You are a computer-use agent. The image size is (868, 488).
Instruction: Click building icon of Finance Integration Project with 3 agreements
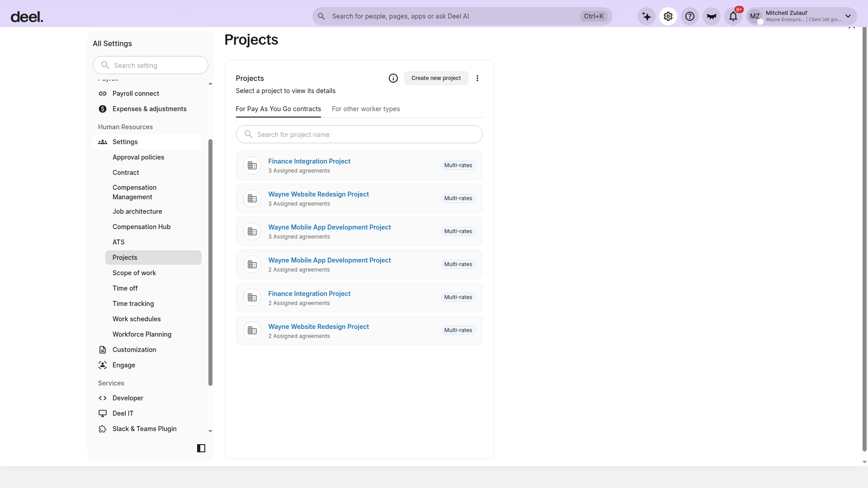252,165
